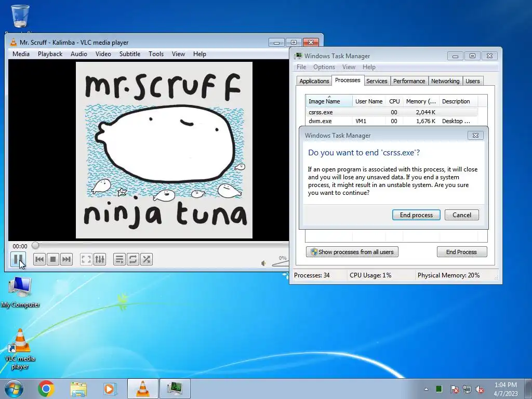Click the muted volume tray icon
532x399 pixels.
480,389
